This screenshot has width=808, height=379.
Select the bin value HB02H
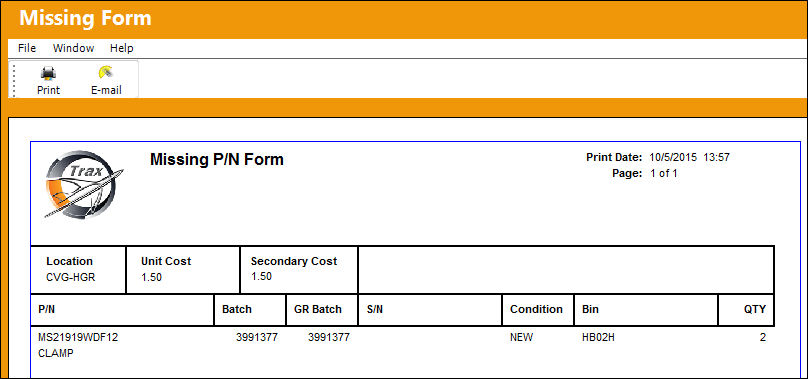click(598, 338)
